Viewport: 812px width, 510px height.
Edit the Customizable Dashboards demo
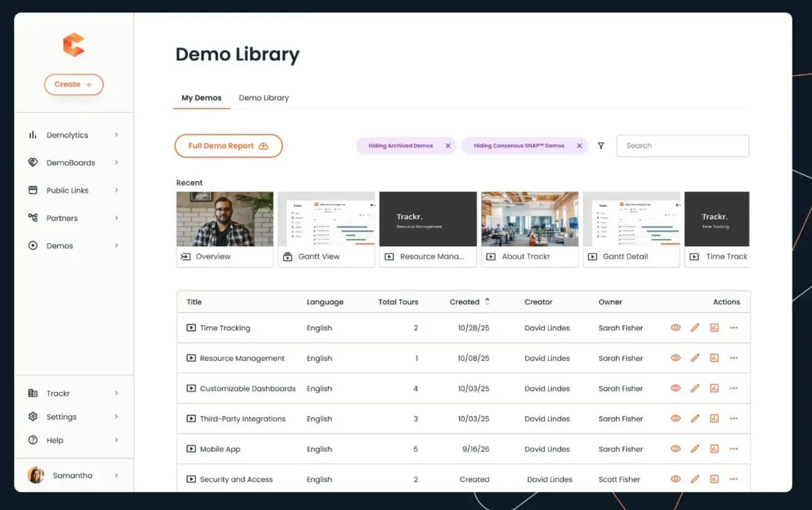[x=695, y=388]
